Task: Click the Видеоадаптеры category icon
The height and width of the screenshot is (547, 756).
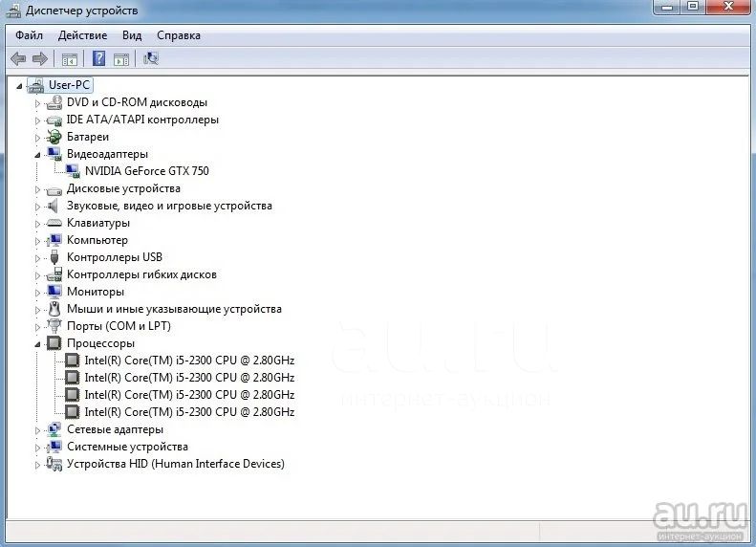Action: 54,154
